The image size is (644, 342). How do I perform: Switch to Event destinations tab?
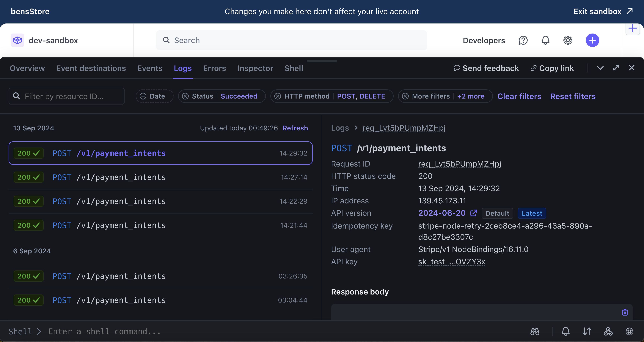[x=91, y=68]
